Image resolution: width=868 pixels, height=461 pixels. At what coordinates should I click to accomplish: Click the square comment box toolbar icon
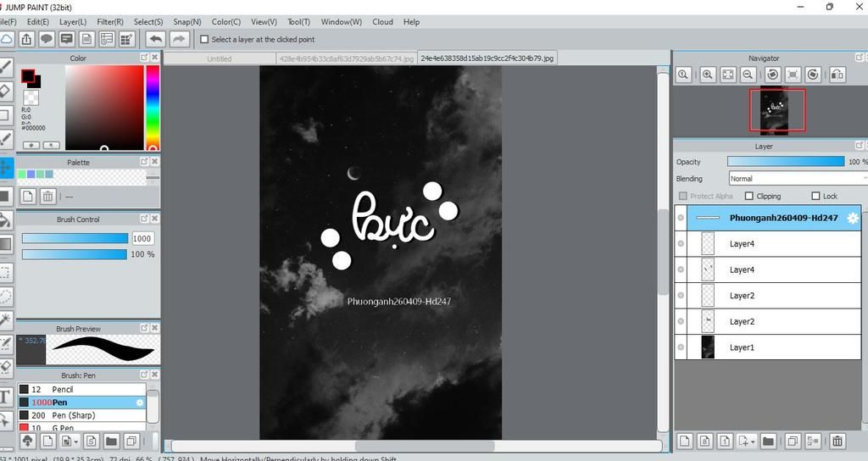tap(67, 39)
